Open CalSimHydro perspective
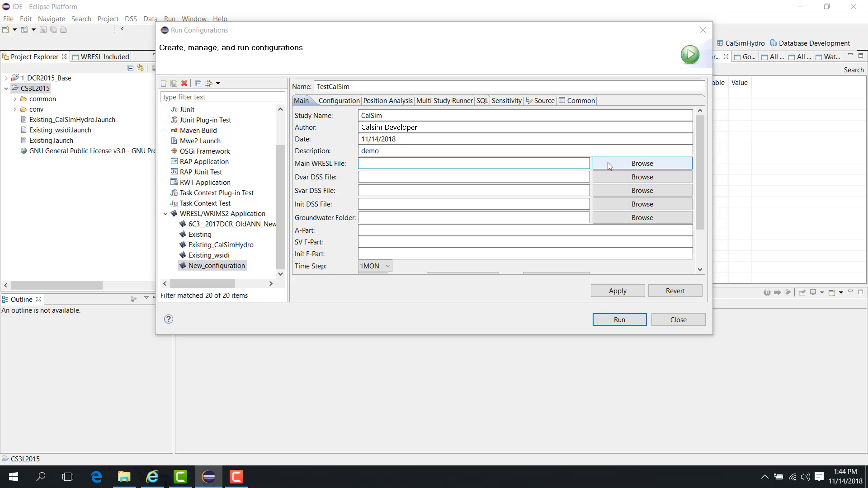Screen dimensions: 868x488 (x=741, y=43)
